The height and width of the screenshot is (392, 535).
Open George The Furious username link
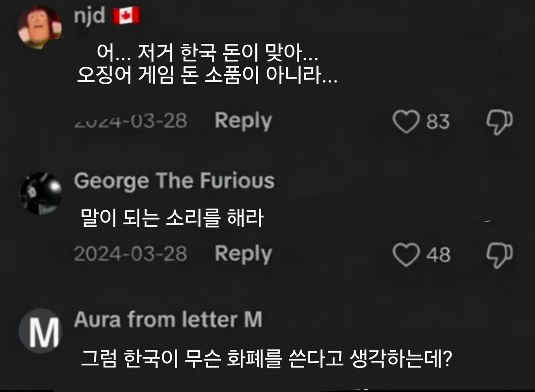click(174, 181)
